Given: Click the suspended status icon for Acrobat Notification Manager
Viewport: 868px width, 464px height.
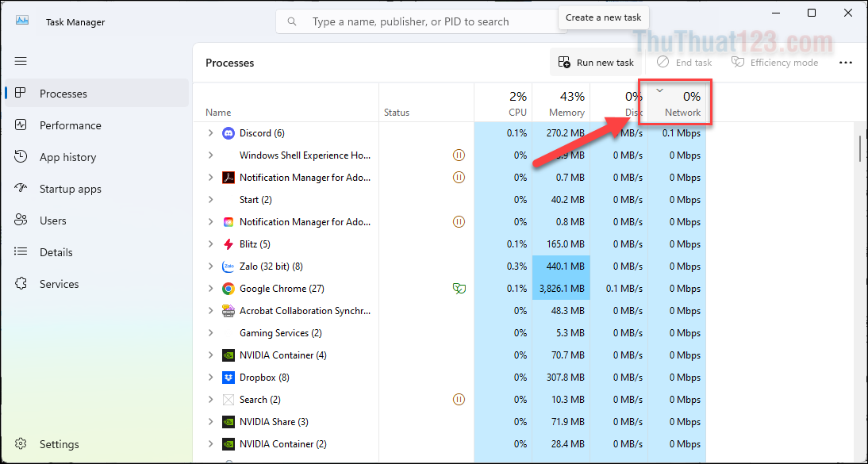Looking at the screenshot, I should click(459, 177).
